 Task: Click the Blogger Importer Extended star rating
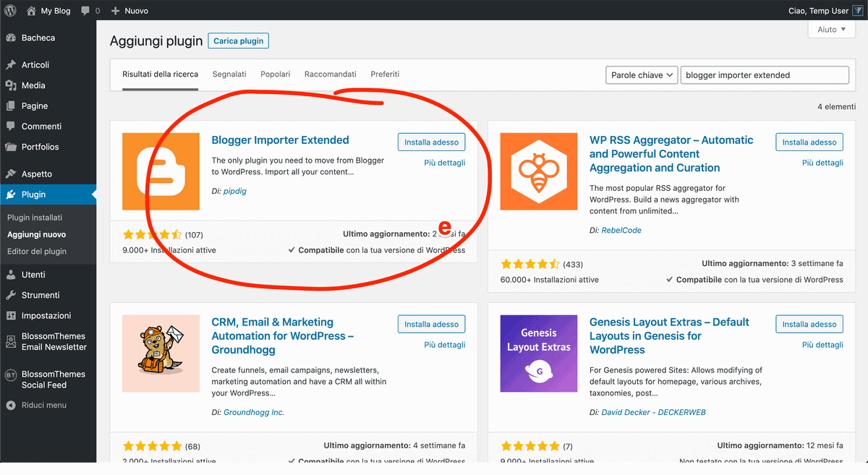pos(152,235)
